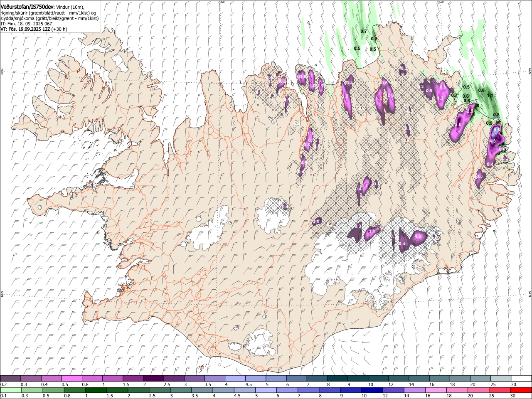The width and height of the screenshot is (532, 399).
Task: Click the lower legend swatch starting at 7
Action: 308,390
